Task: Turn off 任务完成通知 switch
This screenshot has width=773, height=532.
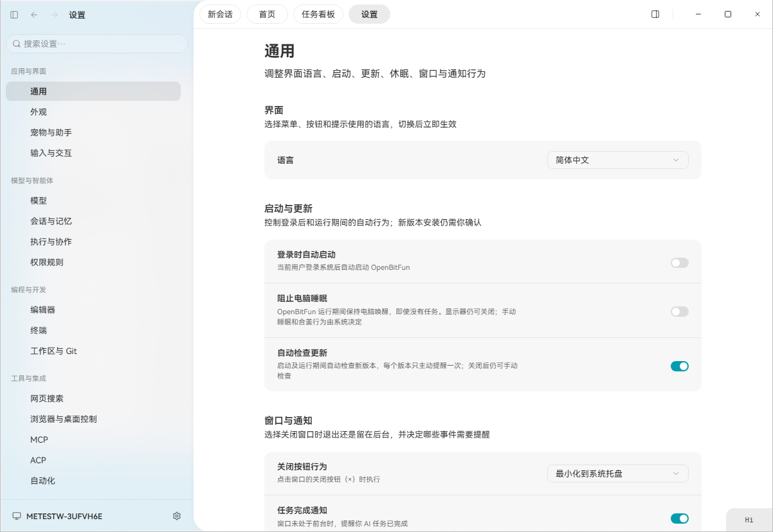Action: click(680, 519)
